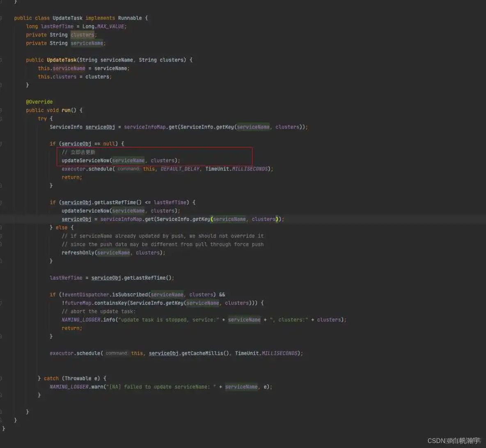Click this.serviceName assignment in constructor
The height and width of the screenshot is (448, 486).
[x=84, y=68]
